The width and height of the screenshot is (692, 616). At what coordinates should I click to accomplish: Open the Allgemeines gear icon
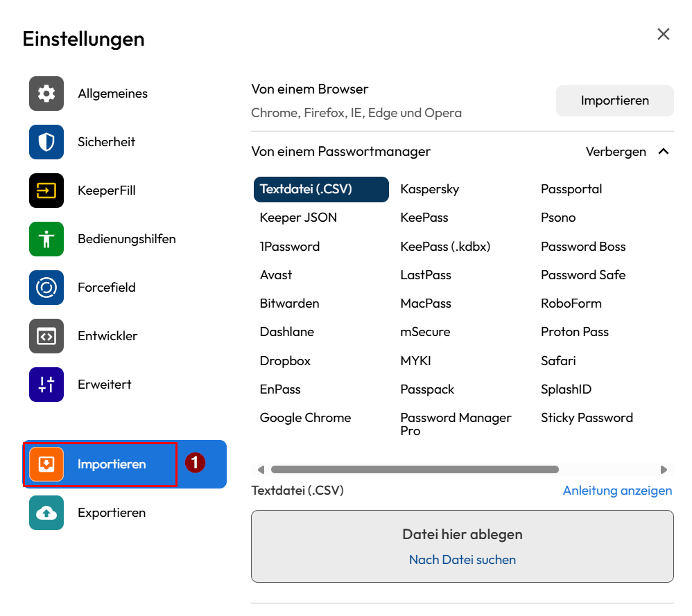[x=46, y=94]
